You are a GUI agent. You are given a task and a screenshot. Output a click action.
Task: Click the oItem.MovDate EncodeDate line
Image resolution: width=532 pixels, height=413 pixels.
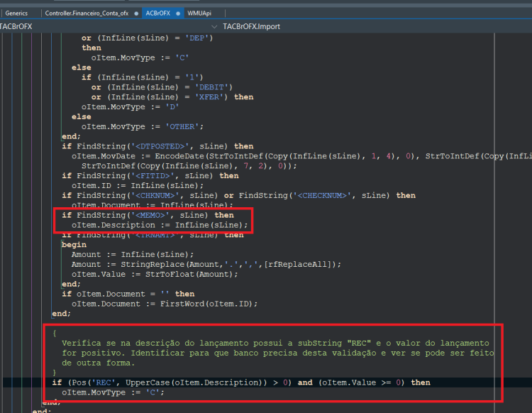coord(301,156)
